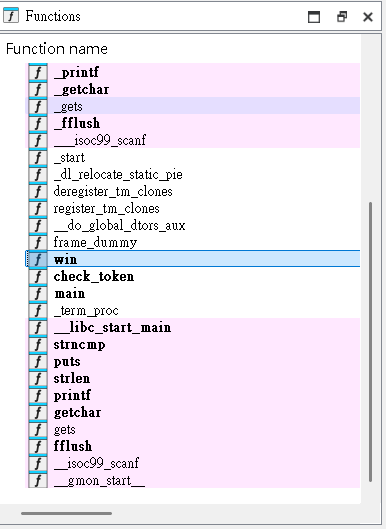This screenshot has width=386, height=529.
Task: Click the vertical scrollbar thumb
Action: 370,341
